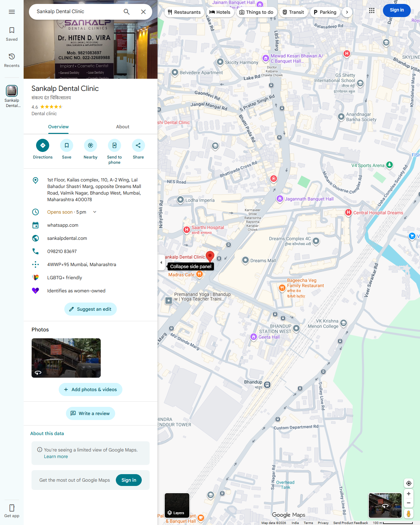Show your location target icon
Viewport: 420px width, 525px height.
pos(409,483)
